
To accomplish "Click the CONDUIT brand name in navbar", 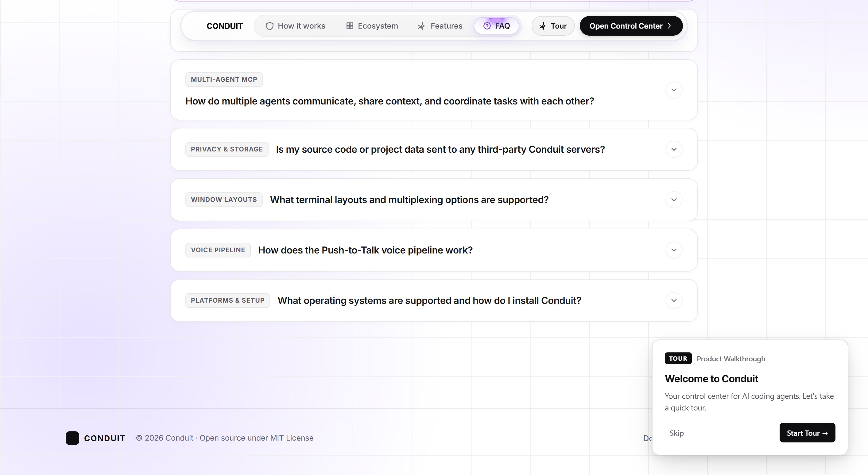I will point(224,26).
